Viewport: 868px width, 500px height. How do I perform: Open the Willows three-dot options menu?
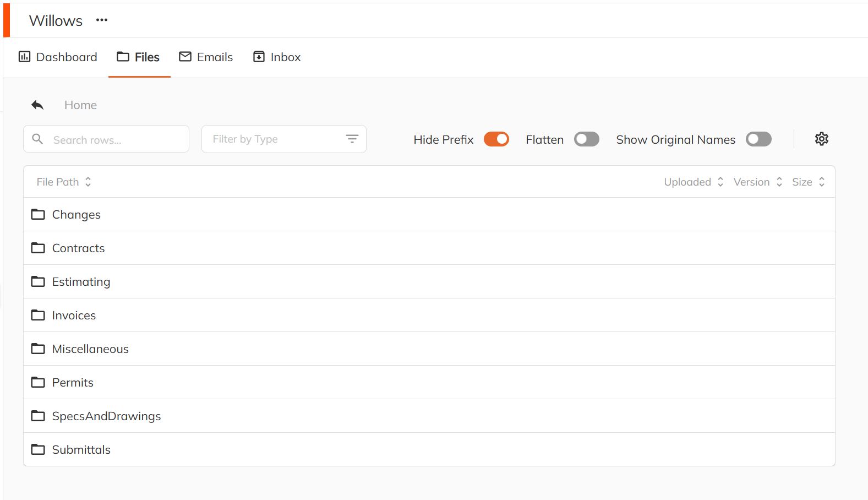coord(102,20)
